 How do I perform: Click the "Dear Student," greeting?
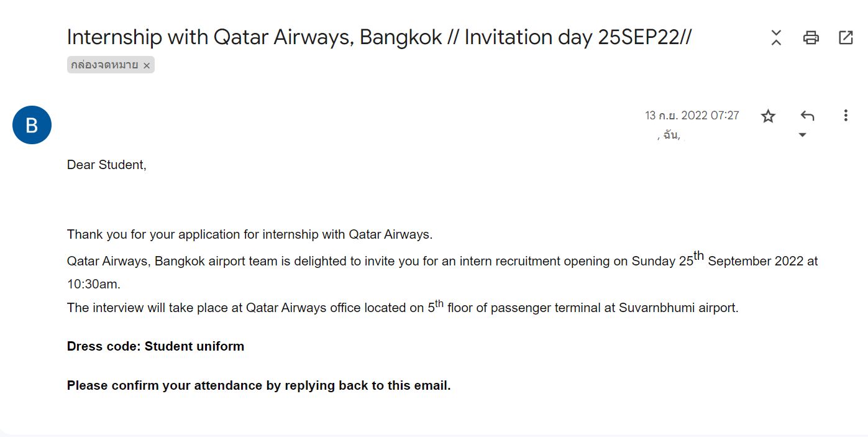click(x=107, y=165)
